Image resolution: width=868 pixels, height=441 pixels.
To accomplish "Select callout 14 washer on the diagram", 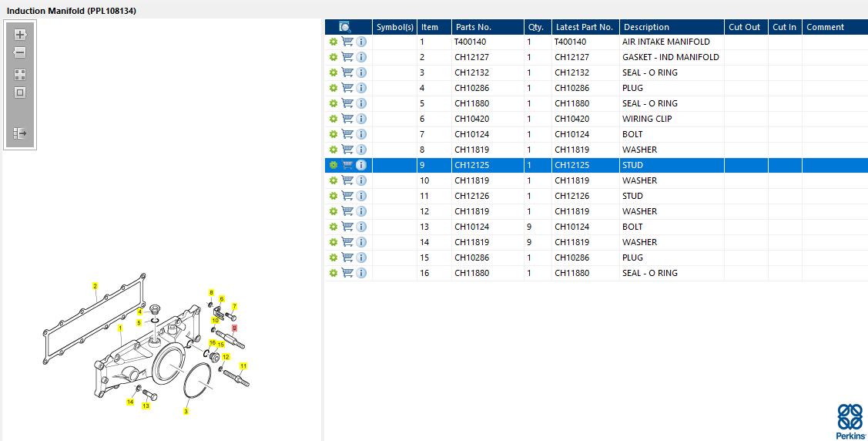I will pyautogui.click(x=130, y=402).
